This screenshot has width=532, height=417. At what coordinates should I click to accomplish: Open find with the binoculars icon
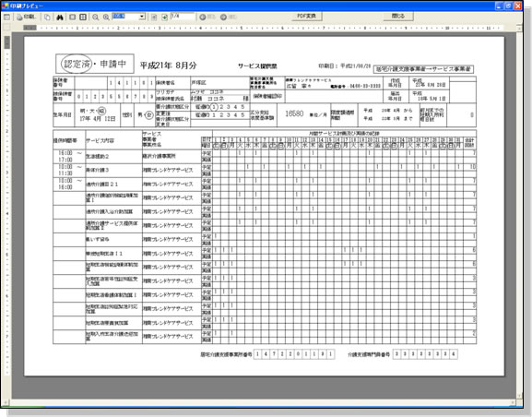[x=60, y=17]
